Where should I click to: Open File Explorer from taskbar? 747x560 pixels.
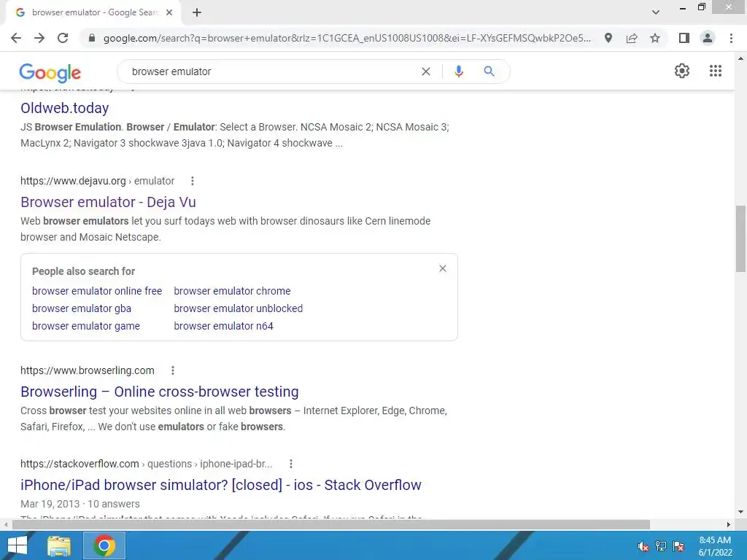[x=59, y=545]
